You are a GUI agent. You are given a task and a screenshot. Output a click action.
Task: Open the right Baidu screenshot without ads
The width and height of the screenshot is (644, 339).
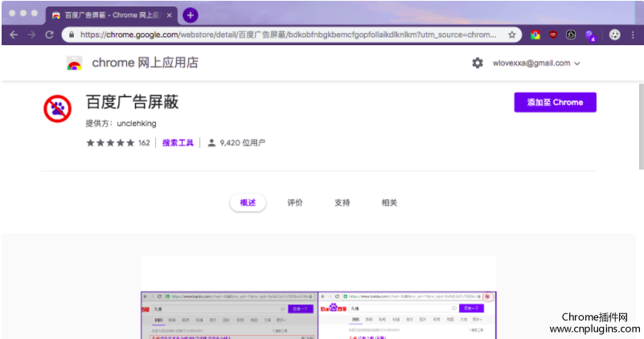pyautogui.click(x=408, y=315)
